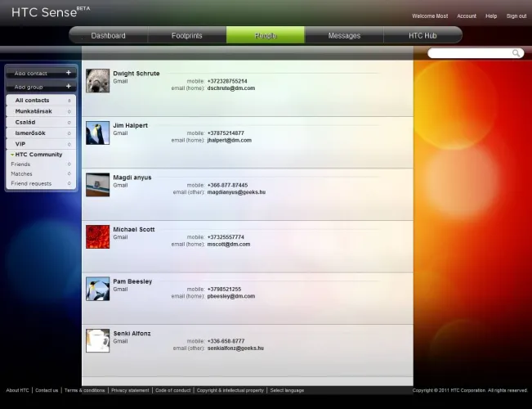Click the search input field
The image size is (532, 409).
(x=470, y=53)
